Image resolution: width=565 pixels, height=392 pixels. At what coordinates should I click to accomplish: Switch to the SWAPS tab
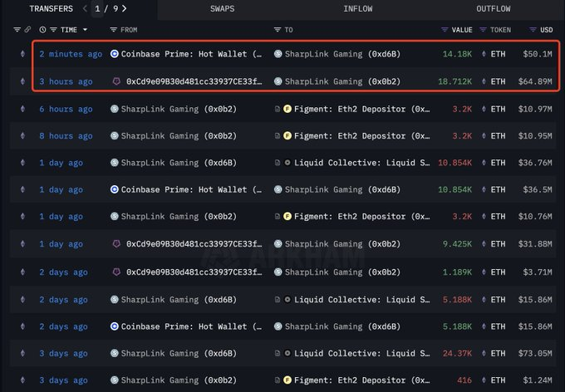[x=223, y=8]
